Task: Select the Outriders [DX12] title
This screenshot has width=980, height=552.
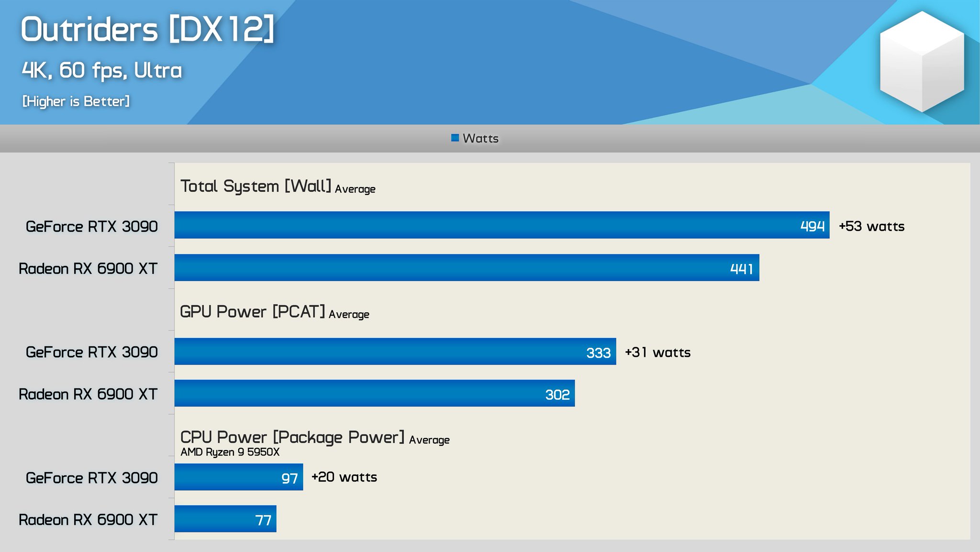Action: (148, 30)
